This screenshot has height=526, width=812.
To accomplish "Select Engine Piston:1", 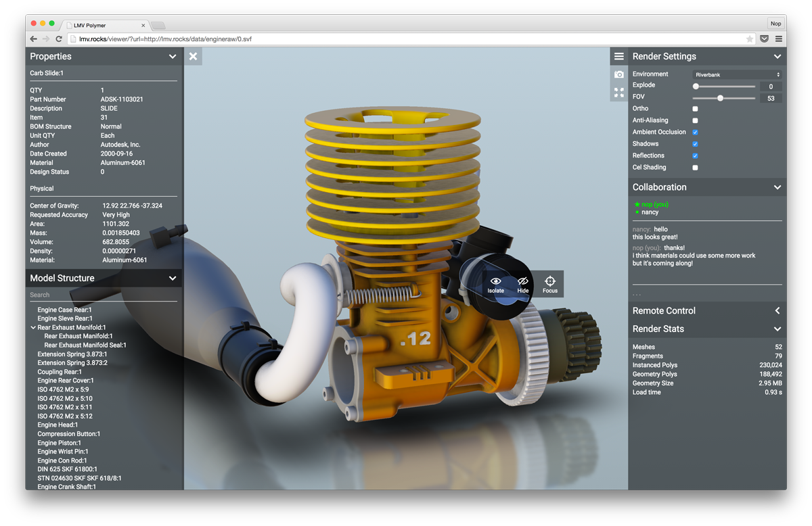I will click(60, 443).
